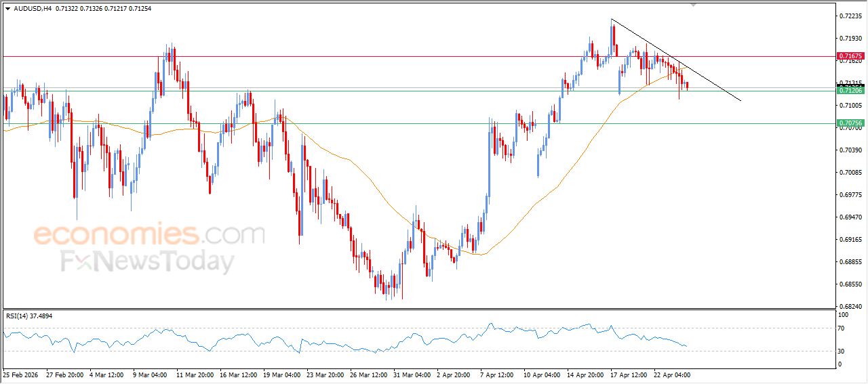This screenshot has width=868, height=384.
Task: Click the 0.71005 price axis value
Action: (x=850, y=105)
